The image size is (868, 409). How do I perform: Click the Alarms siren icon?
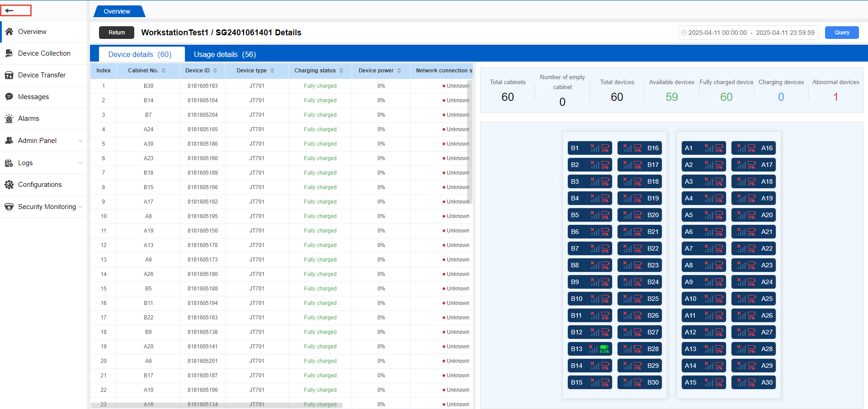(9, 119)
